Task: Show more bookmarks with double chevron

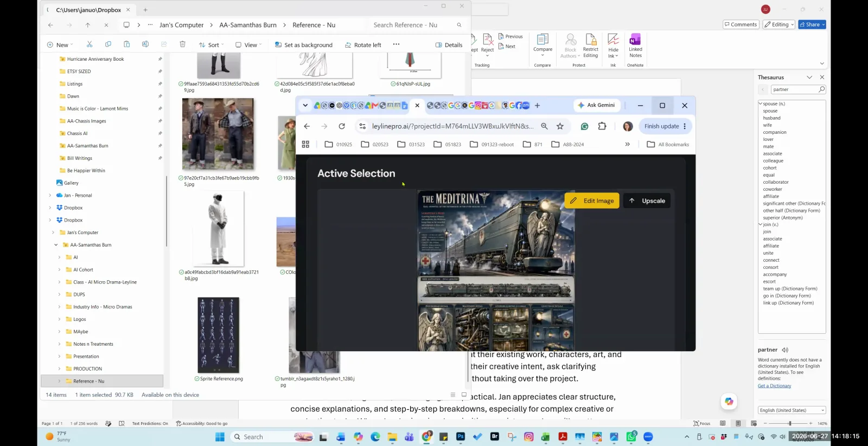Action: pos(627,144)
